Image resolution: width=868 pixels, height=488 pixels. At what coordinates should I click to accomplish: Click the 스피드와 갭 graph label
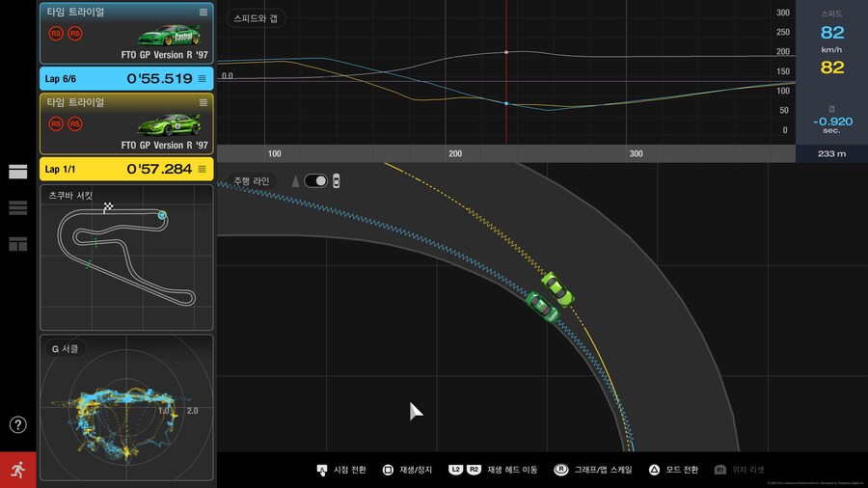(257, 18)
